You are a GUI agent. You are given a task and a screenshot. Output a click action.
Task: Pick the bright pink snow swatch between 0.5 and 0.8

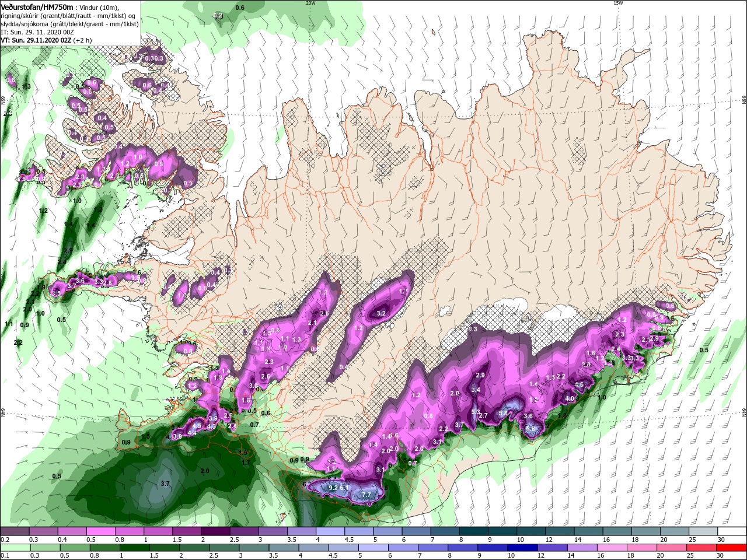click(100, 531)
